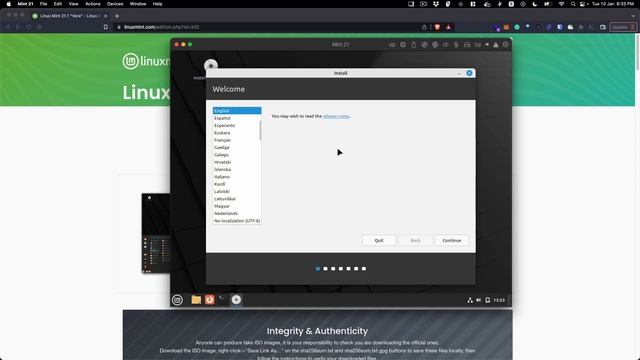Select Latviski in the language list

pyautogui.click(x=236, y=191)
